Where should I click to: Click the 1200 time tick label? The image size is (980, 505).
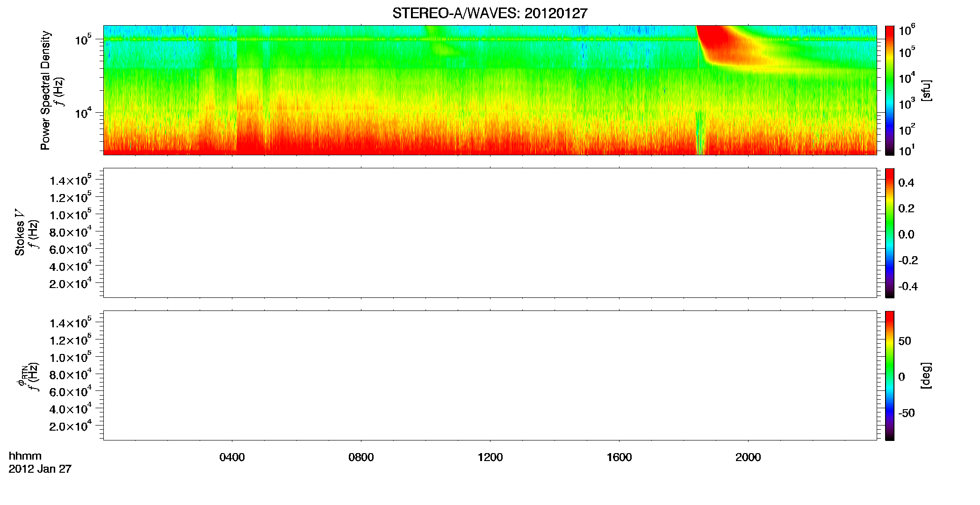click(x=490, y=457)
